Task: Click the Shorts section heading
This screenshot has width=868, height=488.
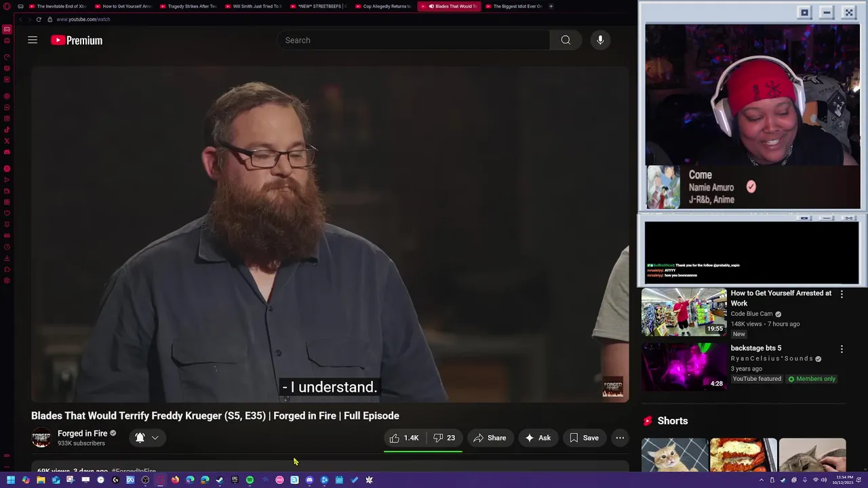Action: pyautogui.click(x=672, y=421)
